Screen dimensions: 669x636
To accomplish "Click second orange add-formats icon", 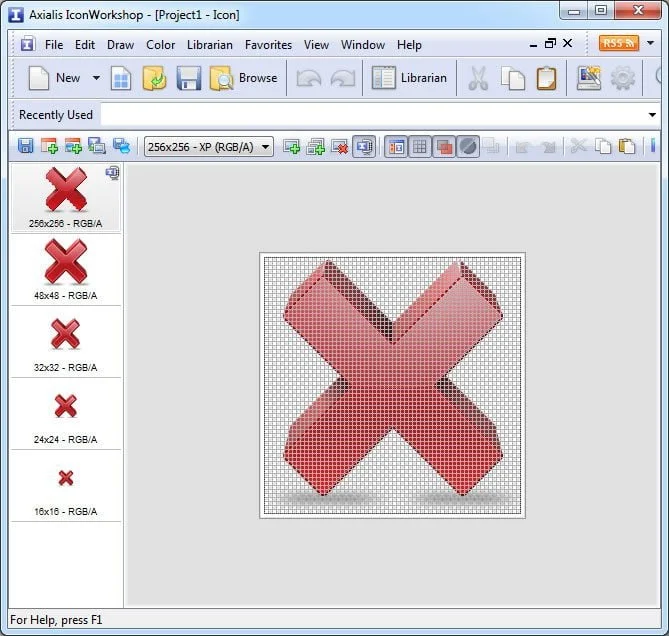I will pyautogui.click(x=73, y=146).
